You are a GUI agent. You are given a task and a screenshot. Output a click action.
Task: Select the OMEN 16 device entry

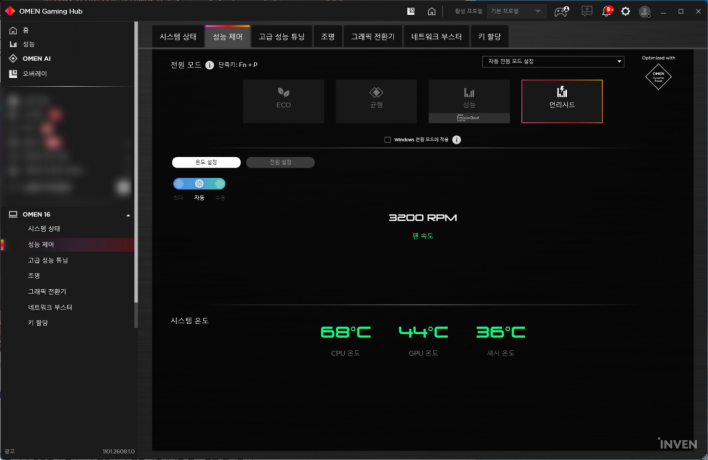36,214
